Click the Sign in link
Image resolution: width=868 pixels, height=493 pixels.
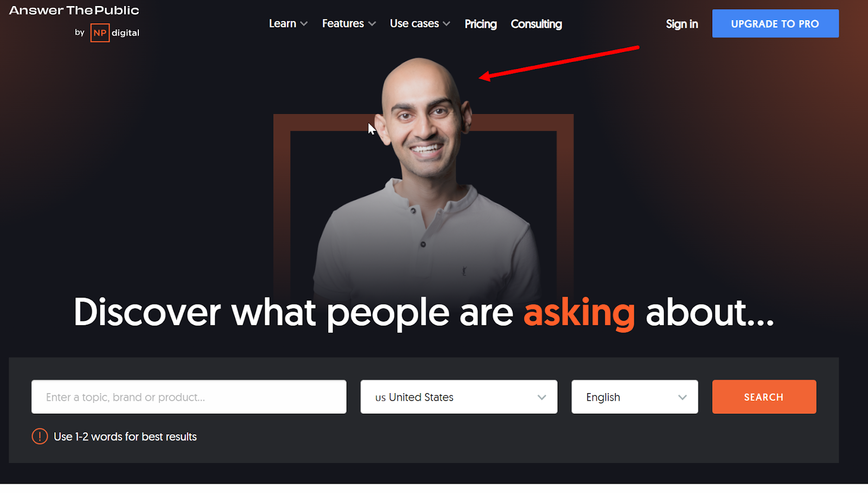click(x=682, y=24)
